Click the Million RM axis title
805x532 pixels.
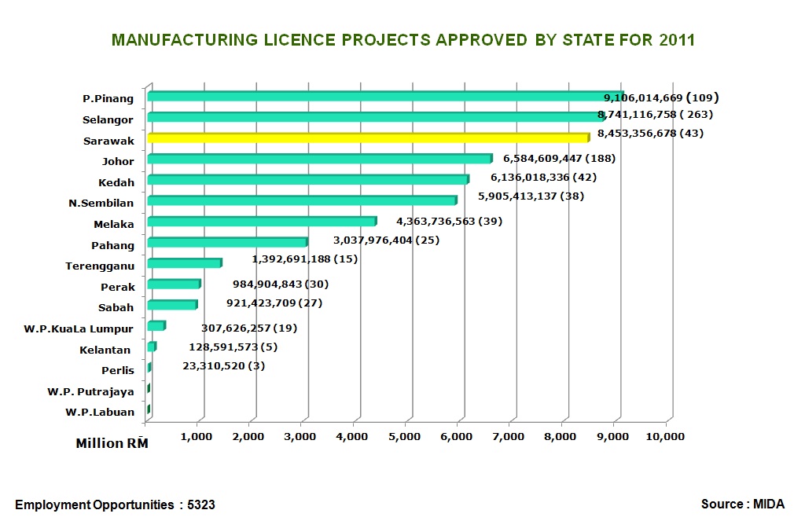[x=111, y=443]
